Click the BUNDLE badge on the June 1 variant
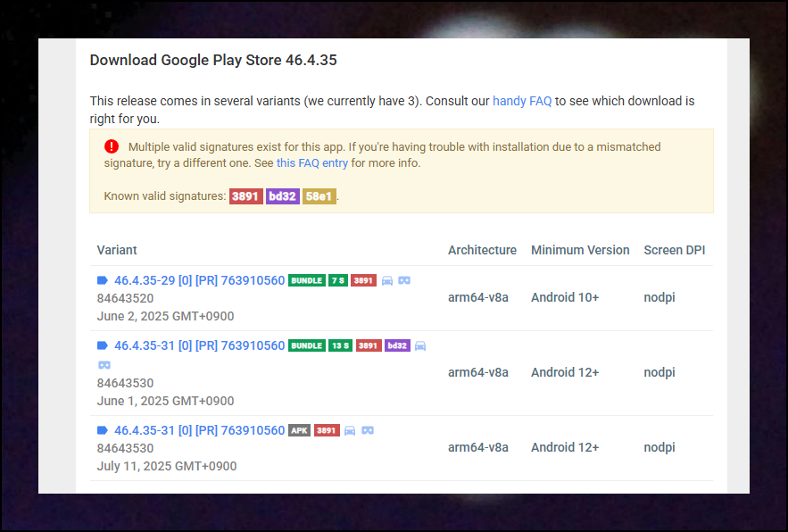This screenshot has width=788, height=532. click(x=307, y=346)
